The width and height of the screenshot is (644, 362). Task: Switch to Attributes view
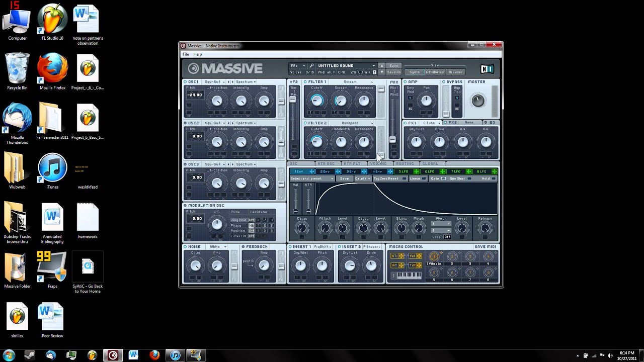(435, 72)
